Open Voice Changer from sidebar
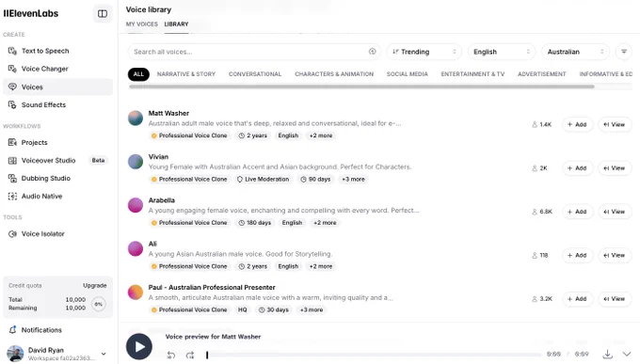This screenshot has width=640, height=364. click(x=57, y=69)
